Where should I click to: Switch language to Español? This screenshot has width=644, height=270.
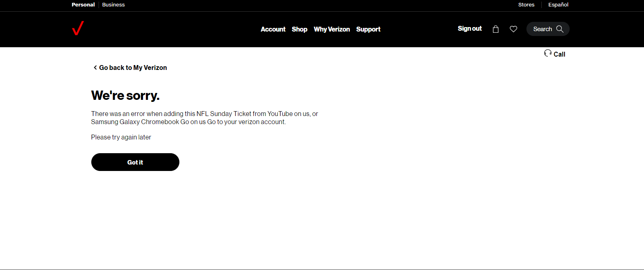tap(558, 5)
